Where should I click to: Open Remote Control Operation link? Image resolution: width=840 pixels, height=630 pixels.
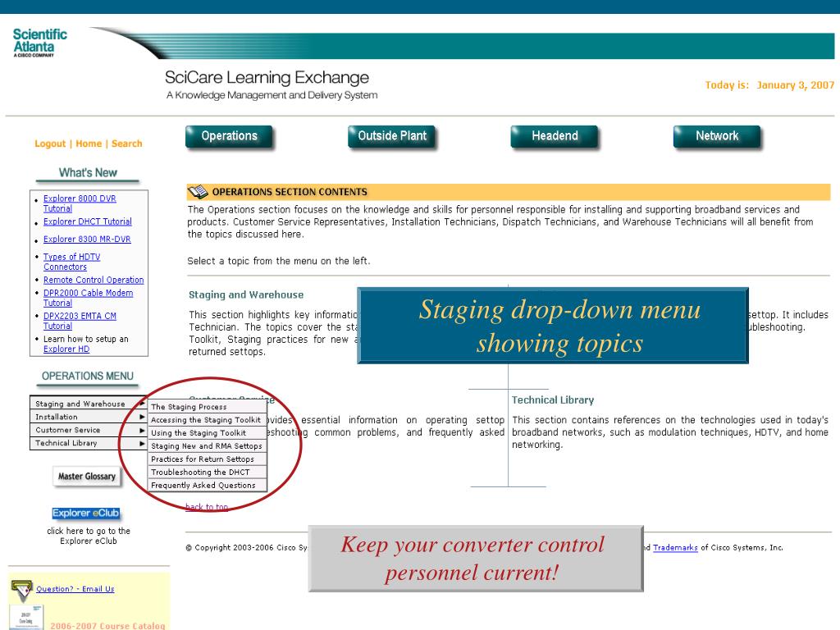(94, 280)
